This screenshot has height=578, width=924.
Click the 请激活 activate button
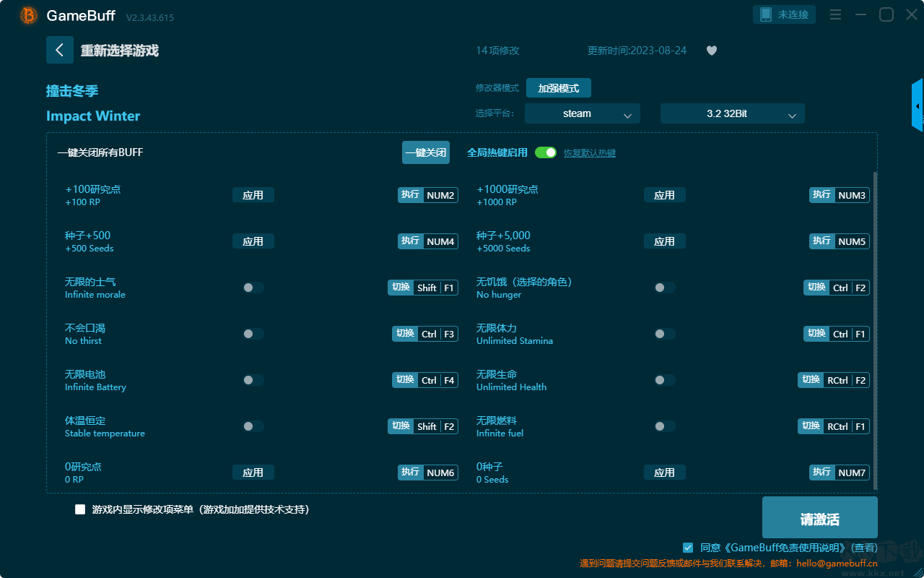[x=820, y=518]
